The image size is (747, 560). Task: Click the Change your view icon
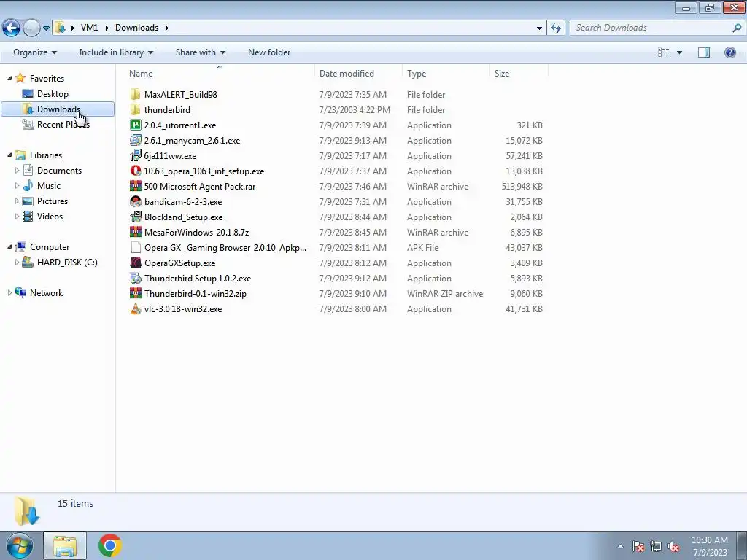tap(664, 52)
